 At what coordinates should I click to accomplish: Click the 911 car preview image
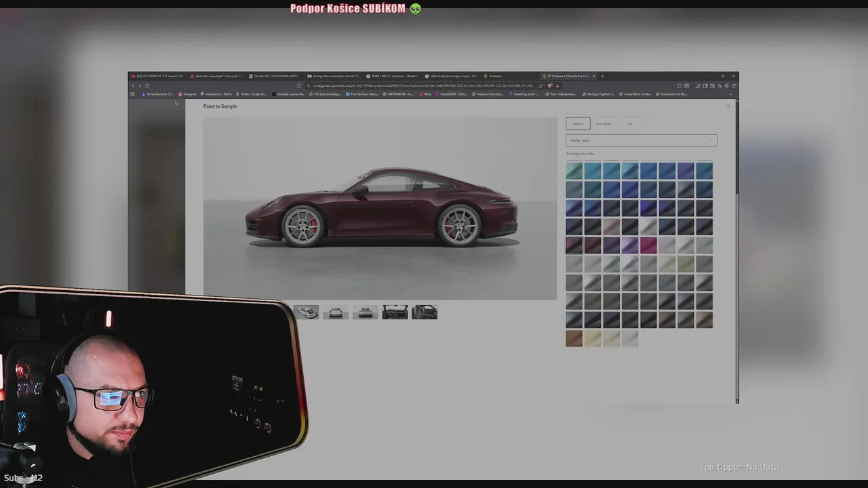point(380,208)
